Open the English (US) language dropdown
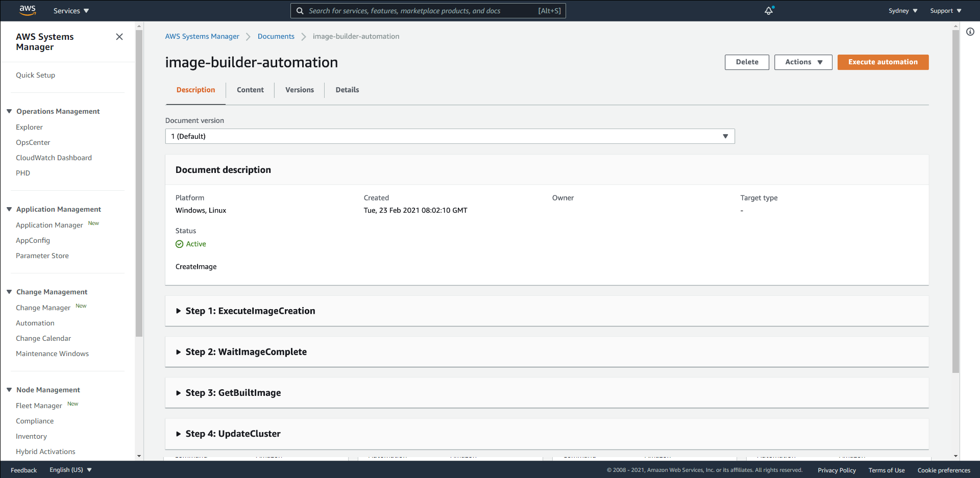The height and width of the screenshot is (478, 980). (70, 470)
